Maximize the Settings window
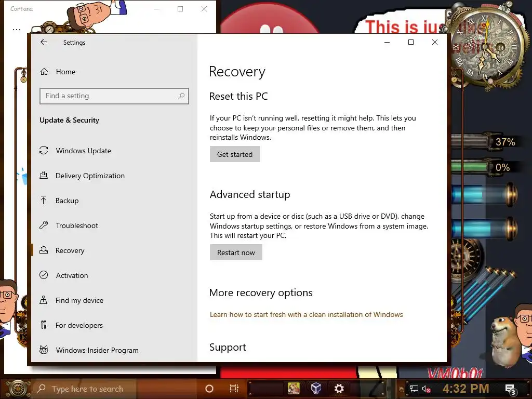Image resolution: width=532 pixels, height=399 pixels. [x=411, y=42]
